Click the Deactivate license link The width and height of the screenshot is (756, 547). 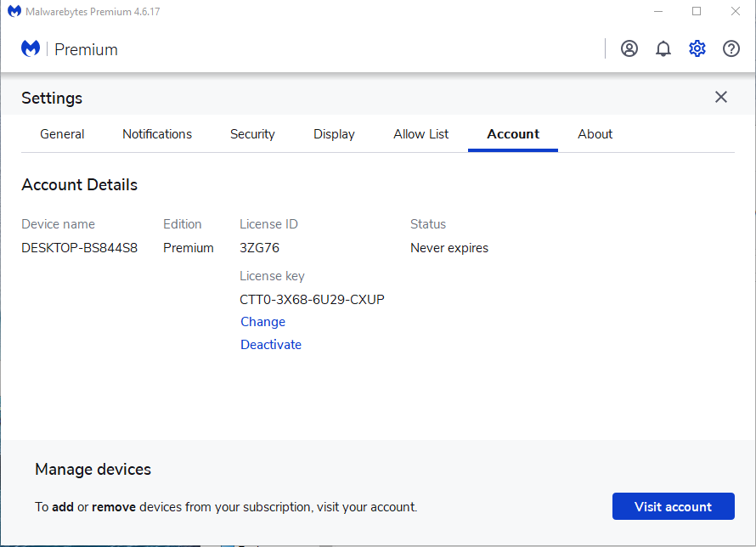click(271, 345)
